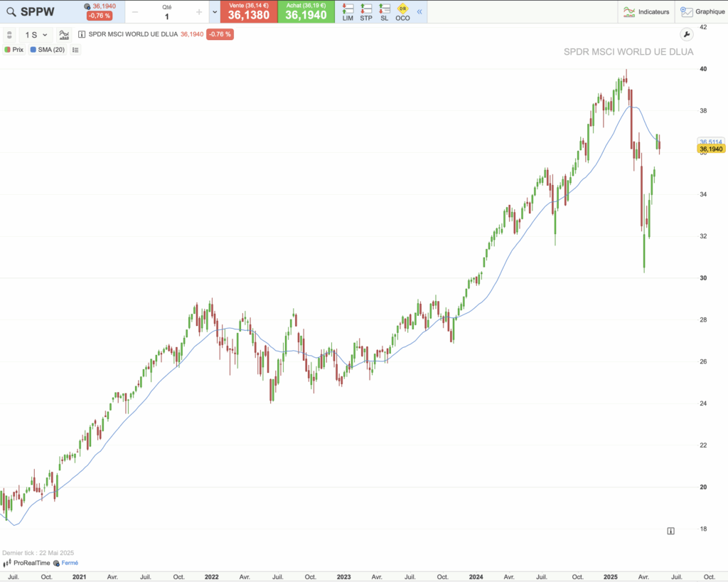Toggle the chart link chain icon
Screen dimensions: 728x582
point(9,35)
